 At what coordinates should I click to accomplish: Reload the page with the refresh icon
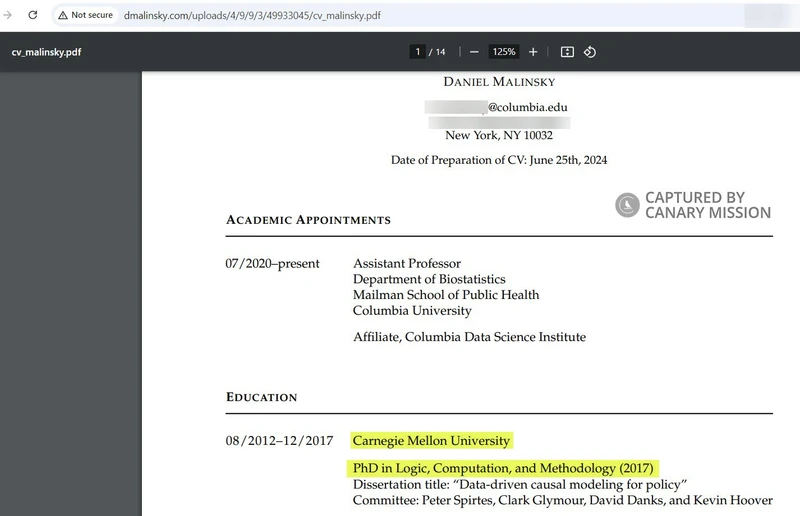[33, 15]
